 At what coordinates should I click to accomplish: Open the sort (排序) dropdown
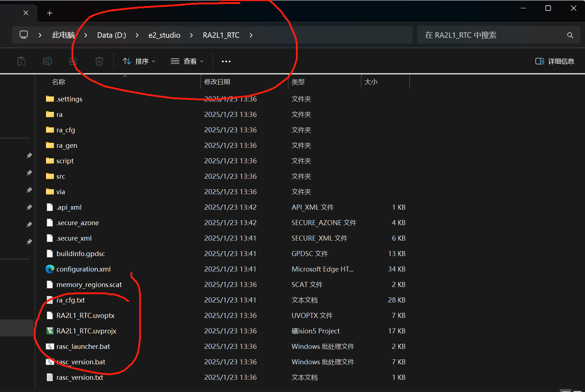point(139,61)
